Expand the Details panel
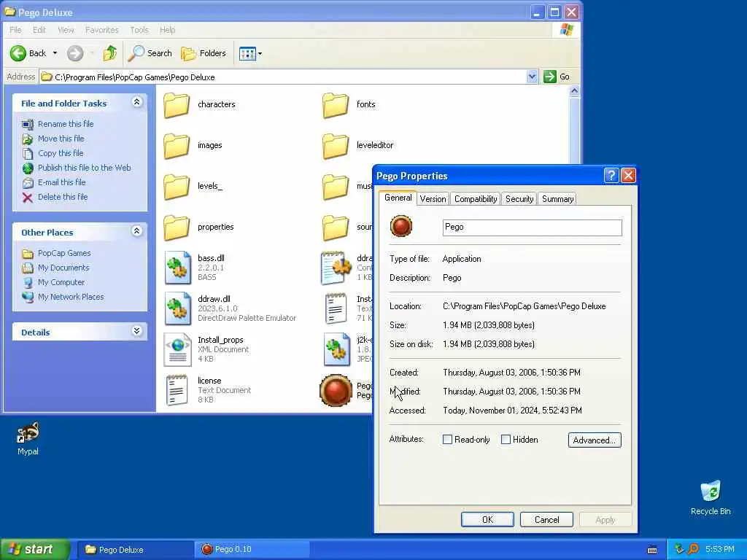747x560 pixels. (x=136, y=331)
